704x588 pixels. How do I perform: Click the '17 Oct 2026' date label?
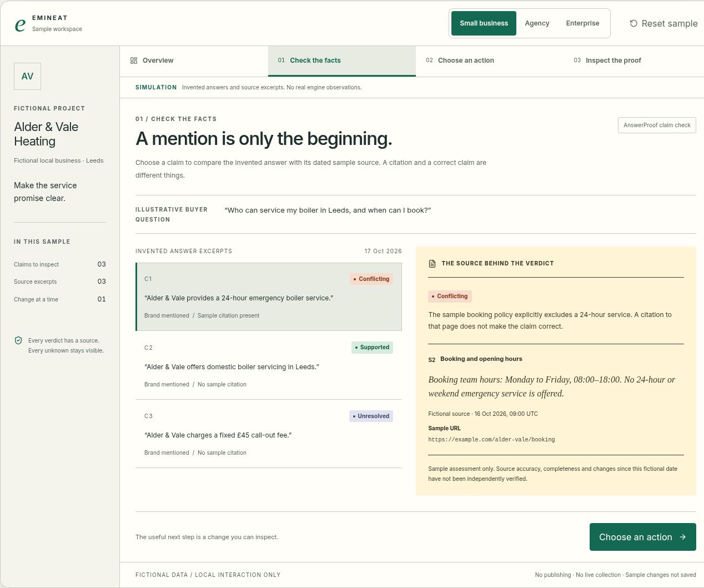[x=383, y=251]
